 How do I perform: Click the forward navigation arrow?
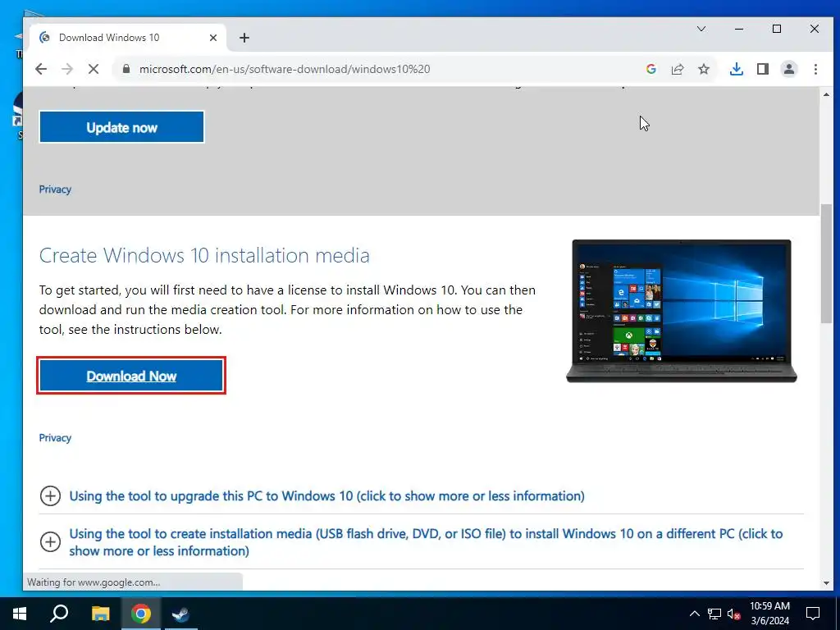[x=67, y=69]
